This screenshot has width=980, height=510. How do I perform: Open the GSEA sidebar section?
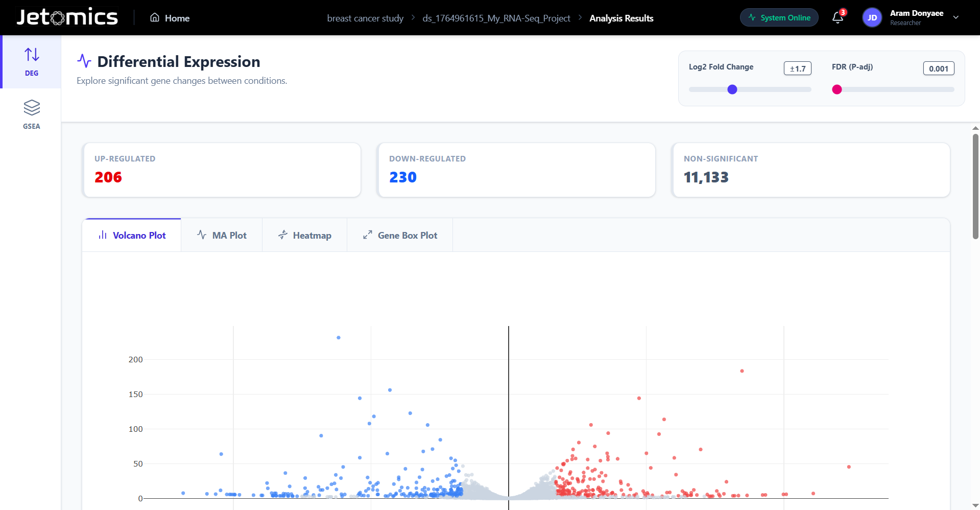click(x=31, y=114)
